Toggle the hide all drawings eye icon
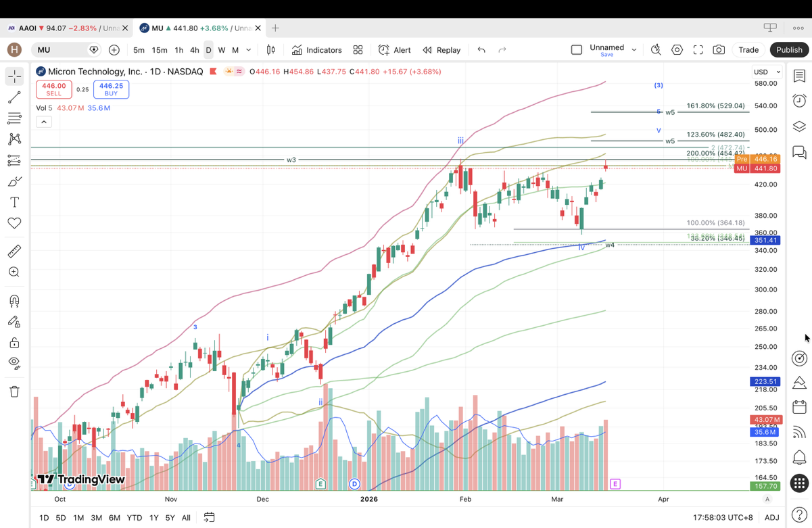812x528 pixels. (14, 362)
